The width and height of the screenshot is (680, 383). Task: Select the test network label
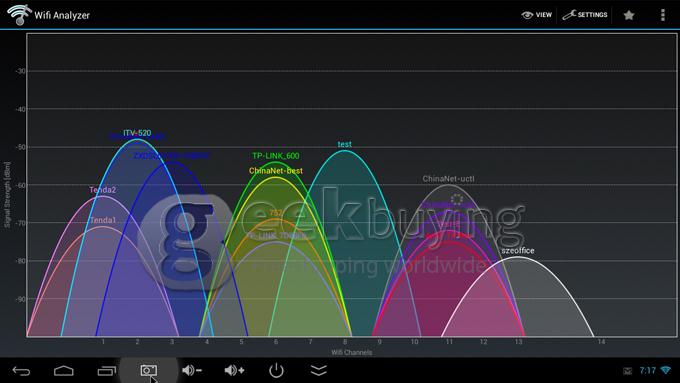point(345,144)
